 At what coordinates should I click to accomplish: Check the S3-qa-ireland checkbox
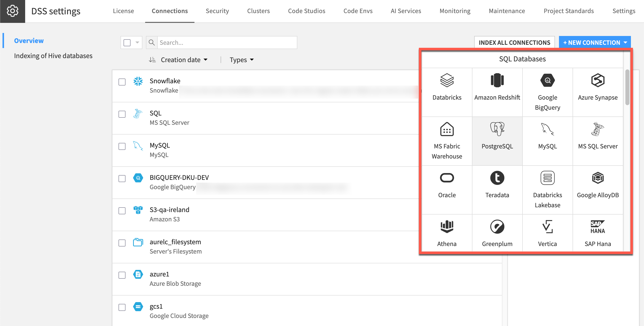coord(122,211)
